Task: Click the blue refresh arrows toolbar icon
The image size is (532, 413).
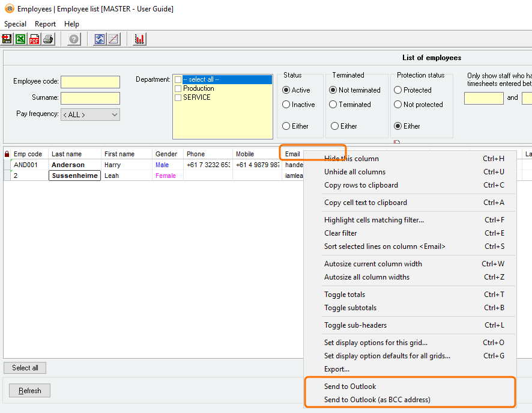Action: pos(100,40)
